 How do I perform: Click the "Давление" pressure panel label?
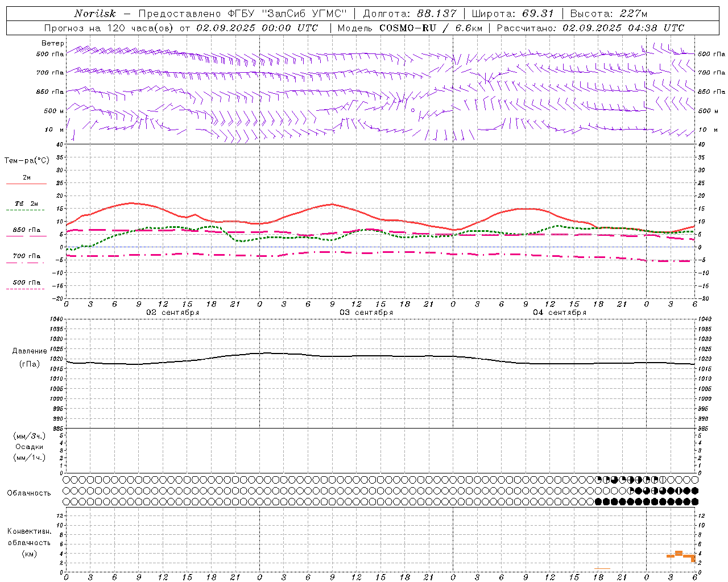click(30, 351)
